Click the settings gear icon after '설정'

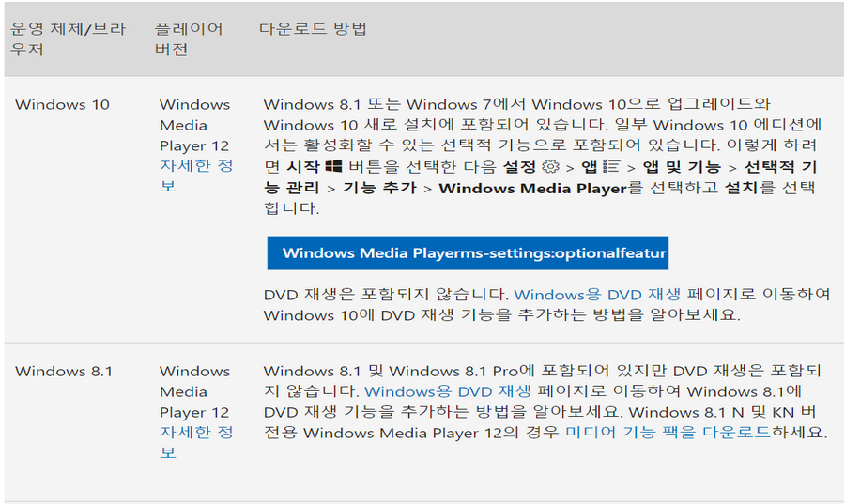[x=550, y=166]
